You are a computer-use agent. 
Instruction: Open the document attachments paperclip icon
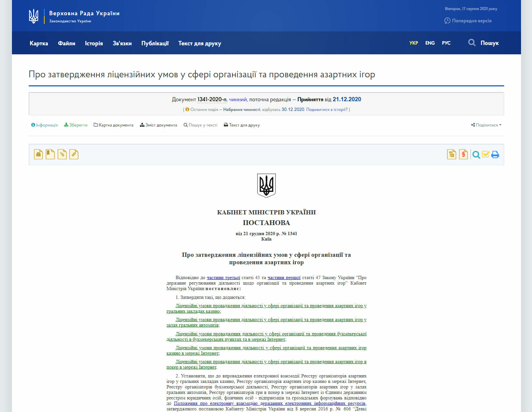point(61,154)
